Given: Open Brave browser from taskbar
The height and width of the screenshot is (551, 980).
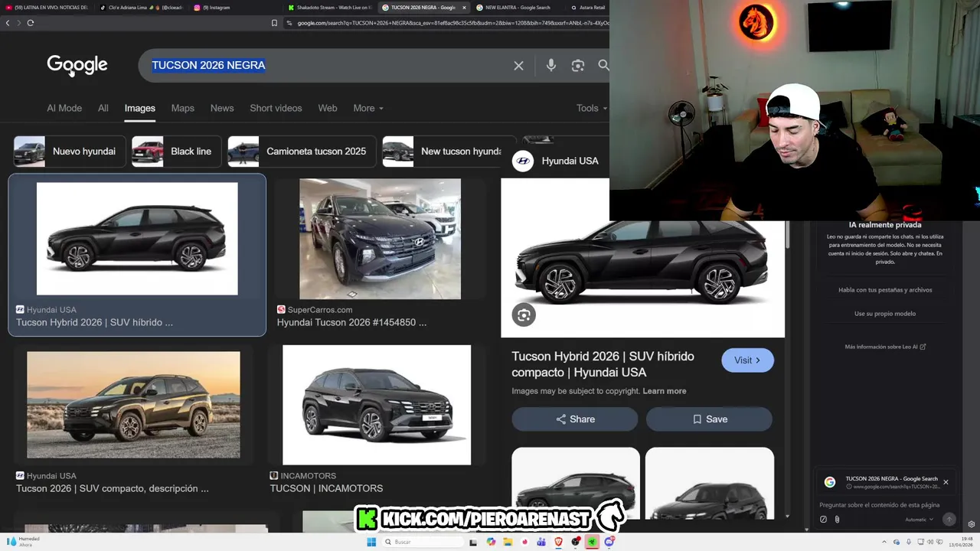Looking at the screenshot, I should pos(558,542).
